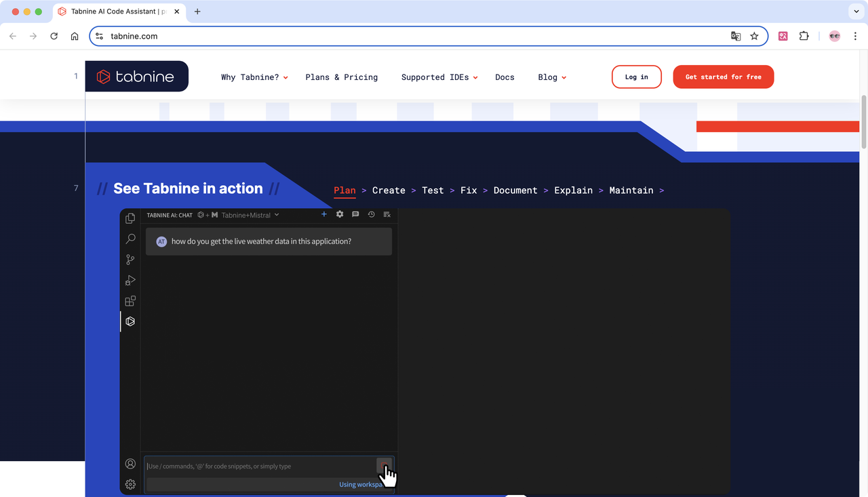Clear the conversation using the list-x icon
This screenshot has height=497, width=868.
[387, 214]
